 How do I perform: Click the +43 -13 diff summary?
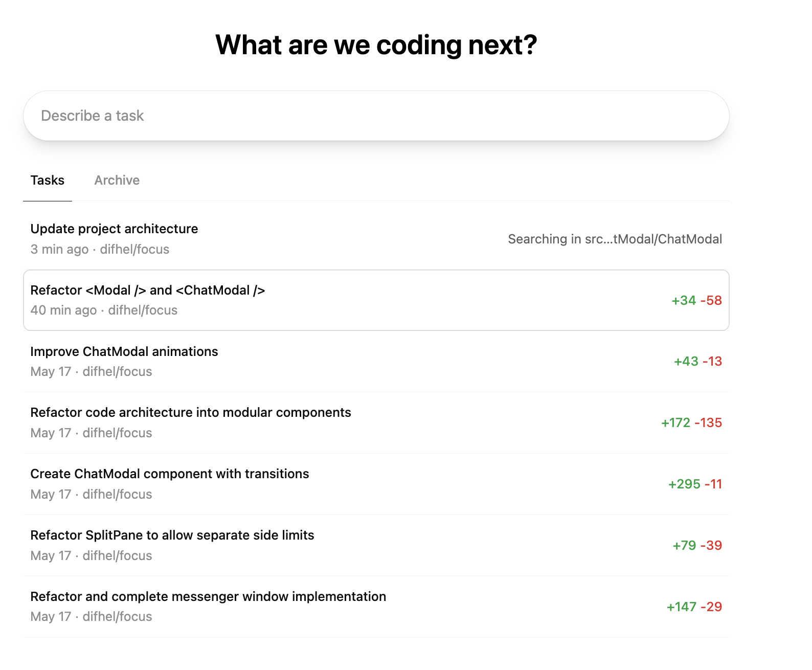click(698, 361)
